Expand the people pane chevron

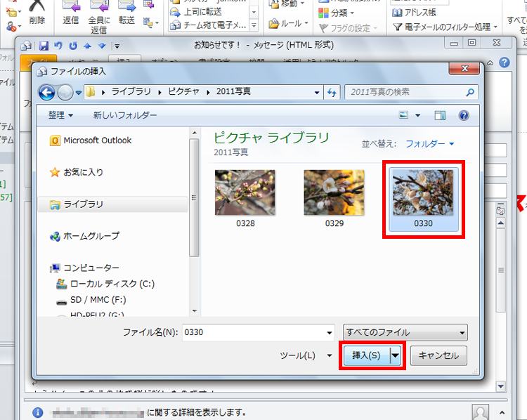(x=502, y=412)
